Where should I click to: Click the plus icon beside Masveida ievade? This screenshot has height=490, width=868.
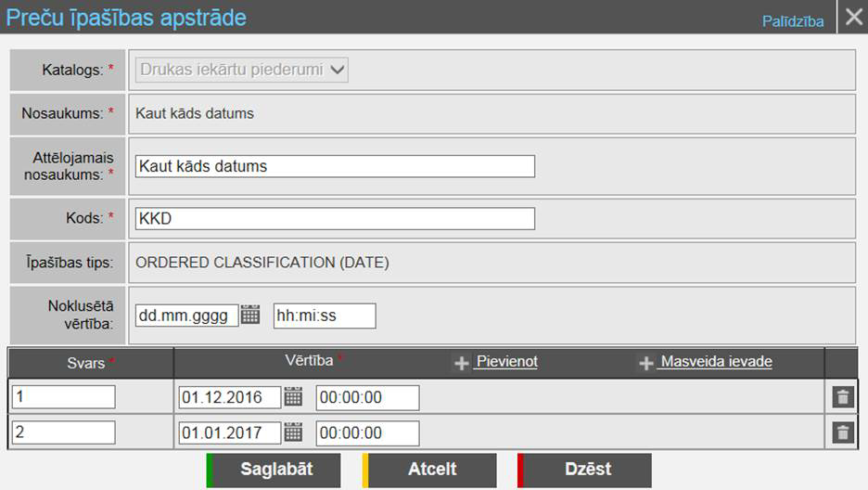(646, 363)
